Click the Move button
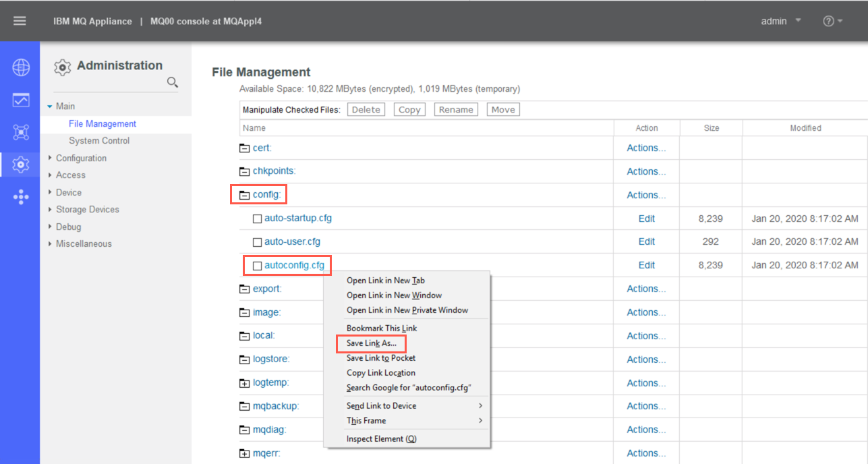This screenshot has height=464, width=868. pyautogui.click(x=503, y=110)
